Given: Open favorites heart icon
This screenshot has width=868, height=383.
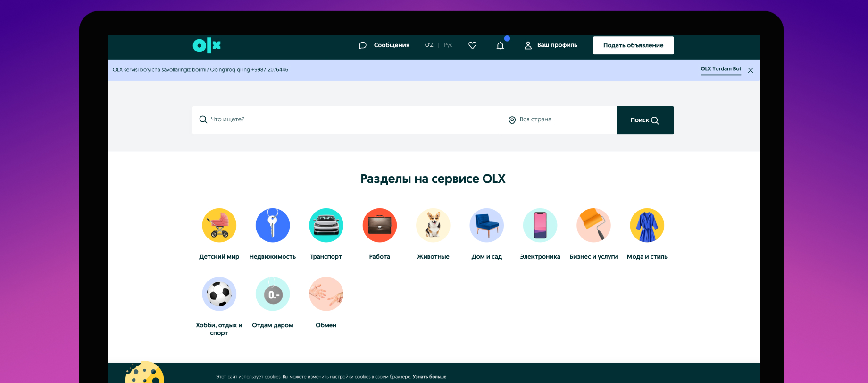Looking at the screenshot, I should [x=472, y=45].
